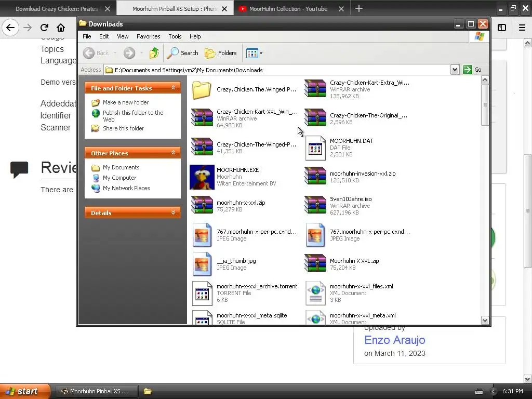Image resolution: width=532 pixels, height=399 pixels.
Task: Click the Go button beside address bar
Action: tap(473, 70)
